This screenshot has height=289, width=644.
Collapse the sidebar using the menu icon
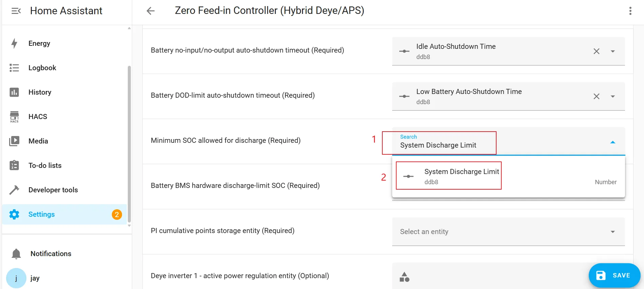click(x=16, y=11)
